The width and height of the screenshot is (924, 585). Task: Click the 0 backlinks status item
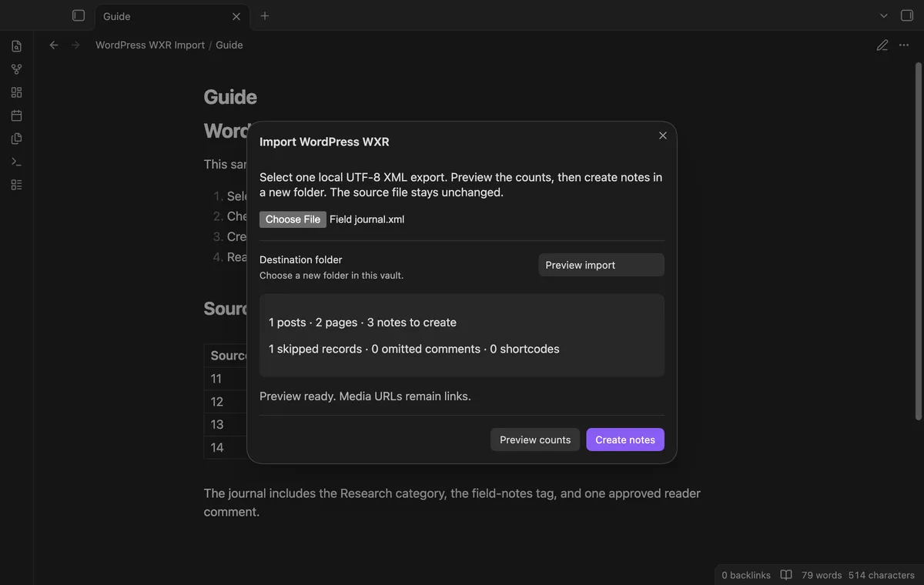746,575
